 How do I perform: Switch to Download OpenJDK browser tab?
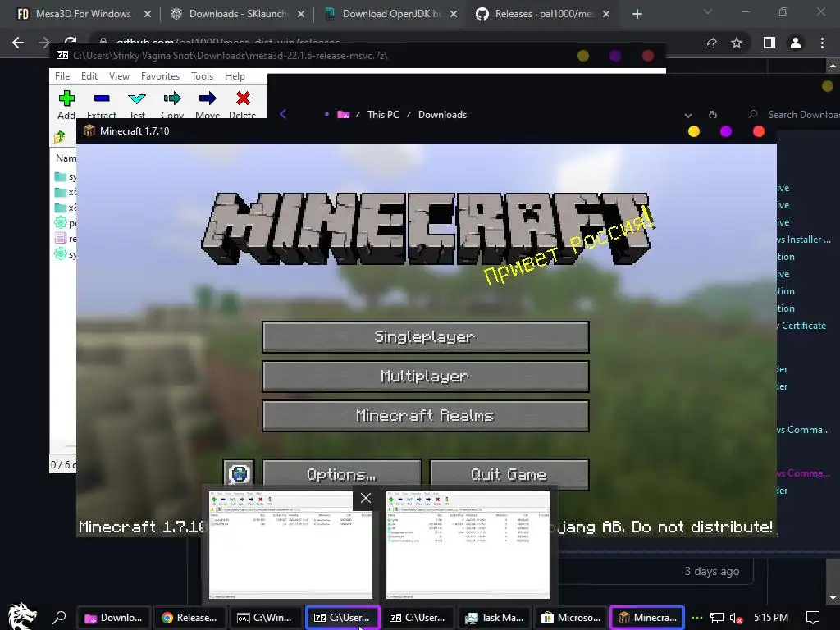(x=391, y=14)
